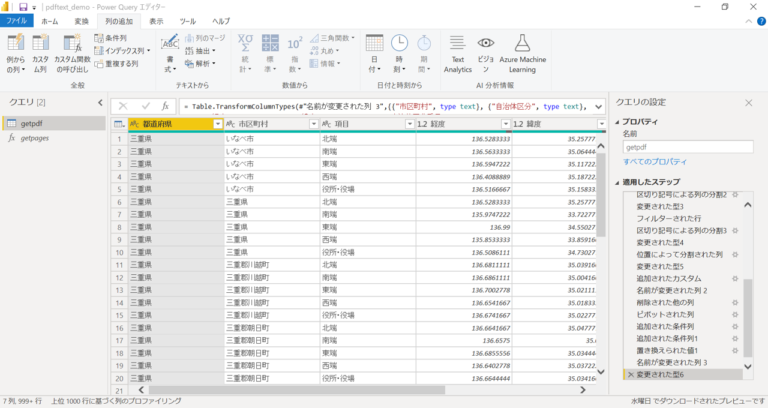Image resolution: width=768 pixels, height=408 pixels.
Task: Switch to the Transform (変換) tab
Action: [81, 21]
